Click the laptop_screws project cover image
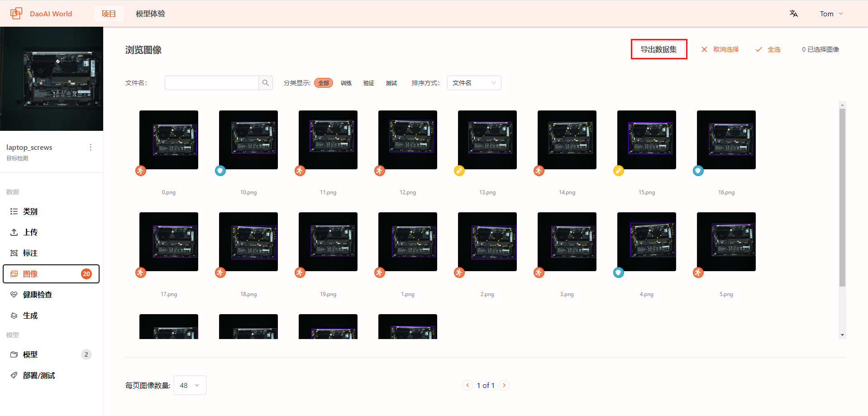 [x=52, y=79]
